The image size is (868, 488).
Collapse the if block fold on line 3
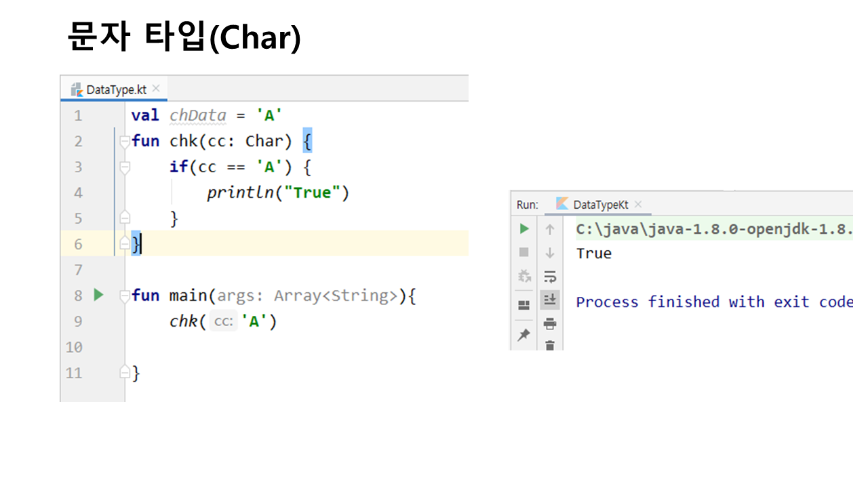click(125, 167)
